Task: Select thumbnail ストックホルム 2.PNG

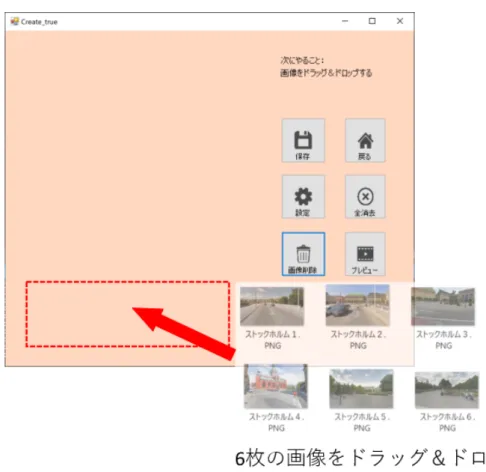Action: click(x=357, y=305)
